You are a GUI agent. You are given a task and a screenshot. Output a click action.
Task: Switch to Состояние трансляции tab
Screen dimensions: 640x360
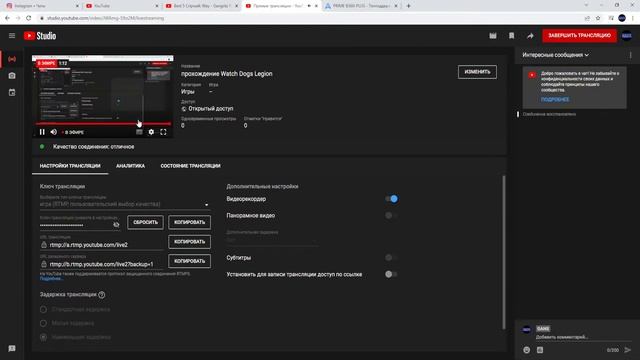click(190, 166)
